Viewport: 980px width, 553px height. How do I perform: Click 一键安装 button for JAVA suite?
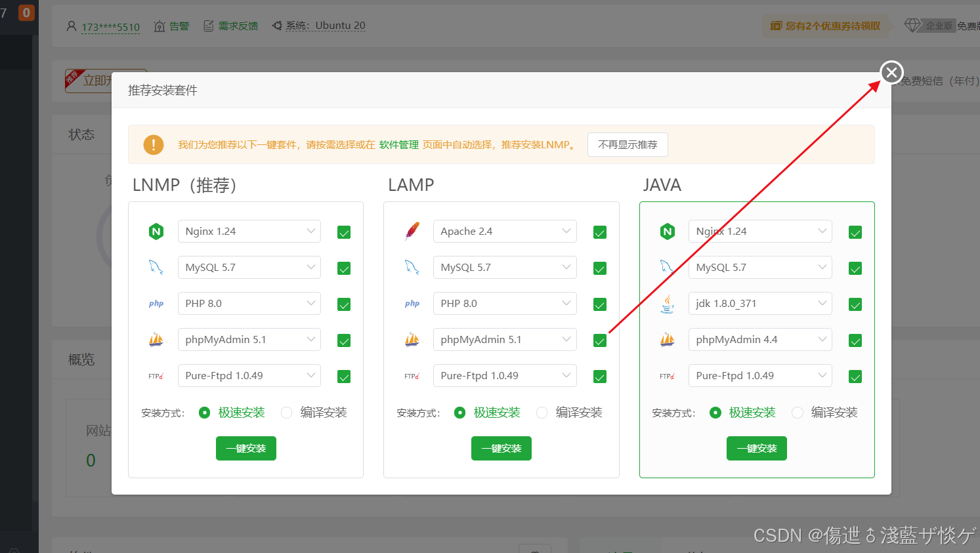point(757,449)
